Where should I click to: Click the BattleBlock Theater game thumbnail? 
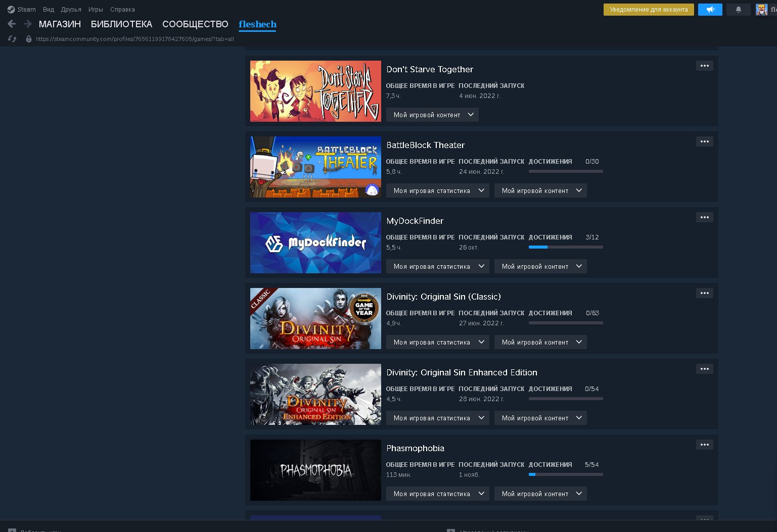click(x=315, y=167)
